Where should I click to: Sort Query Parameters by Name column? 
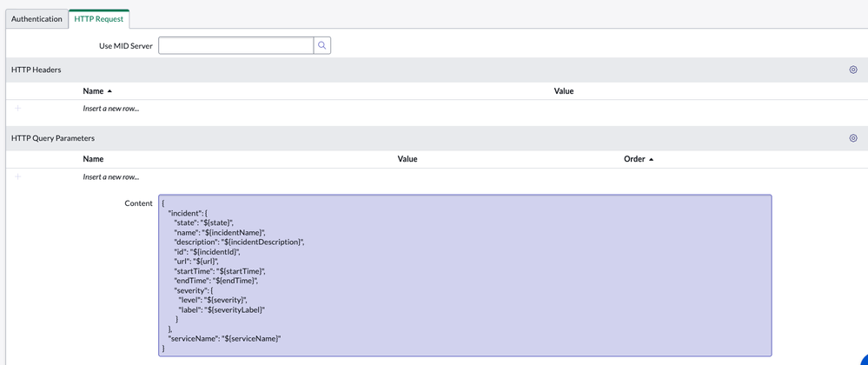pos(93,159)
